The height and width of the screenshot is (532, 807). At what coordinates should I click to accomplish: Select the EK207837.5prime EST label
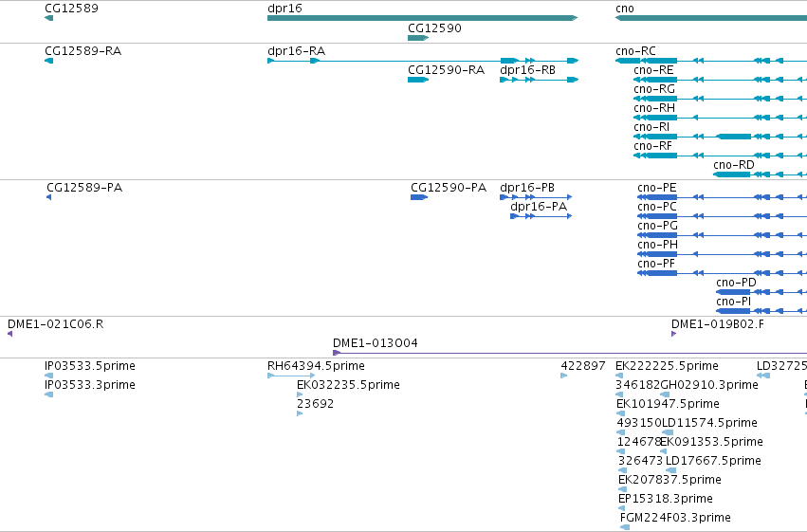[x=669, y=481]
